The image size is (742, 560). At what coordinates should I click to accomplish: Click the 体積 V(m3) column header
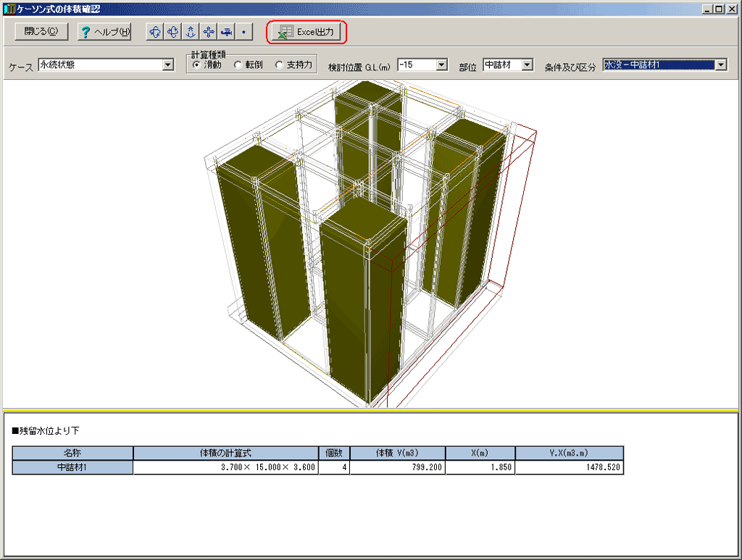[x=397, y=454]
